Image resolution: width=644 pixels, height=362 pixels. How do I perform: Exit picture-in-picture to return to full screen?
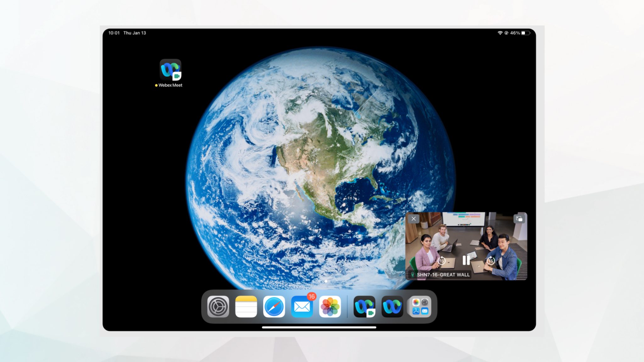point(519,219)
